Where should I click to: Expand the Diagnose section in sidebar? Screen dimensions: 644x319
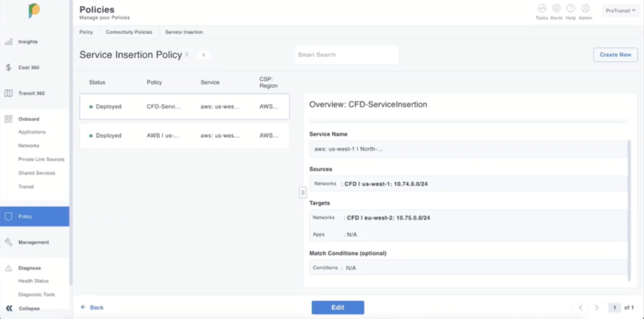coord(29,268)
